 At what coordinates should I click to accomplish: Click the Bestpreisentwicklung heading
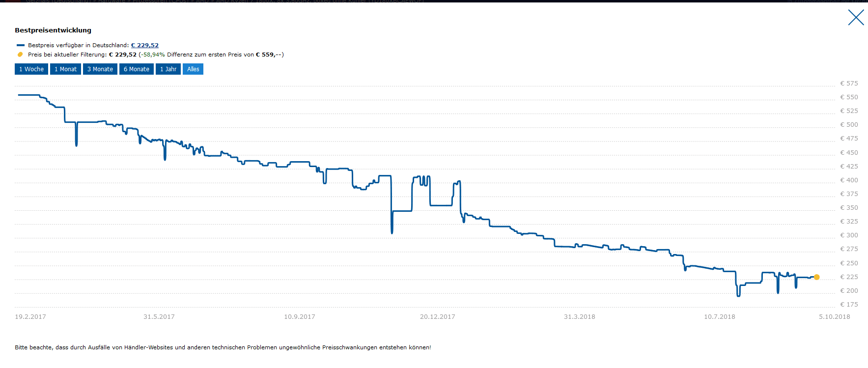pos(53,30)
